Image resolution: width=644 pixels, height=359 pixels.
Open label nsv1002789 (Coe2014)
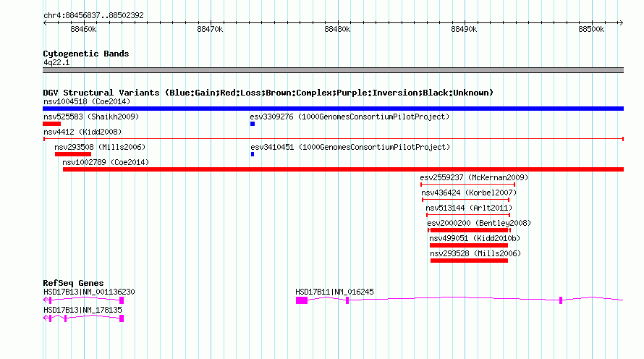[106, 162]
